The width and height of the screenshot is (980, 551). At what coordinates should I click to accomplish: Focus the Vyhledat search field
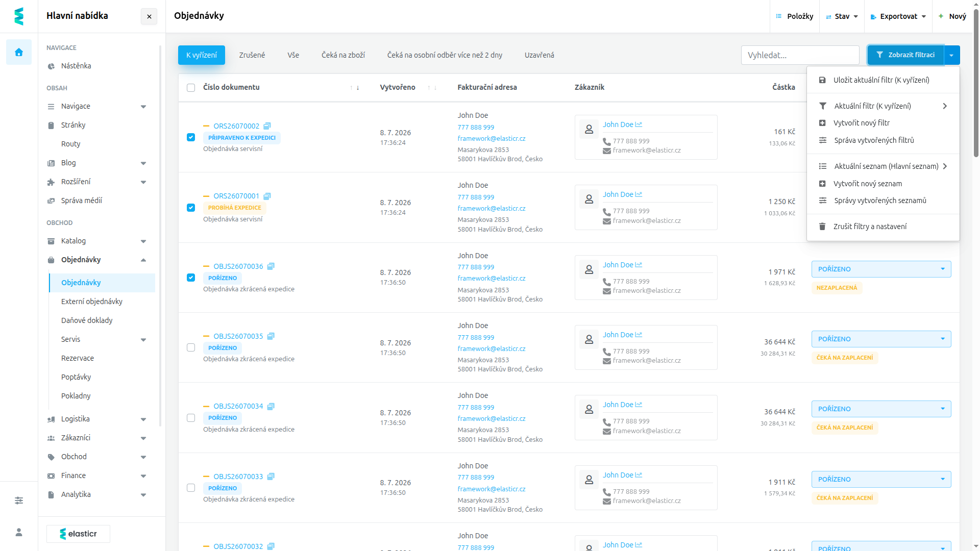coord(800,55)
